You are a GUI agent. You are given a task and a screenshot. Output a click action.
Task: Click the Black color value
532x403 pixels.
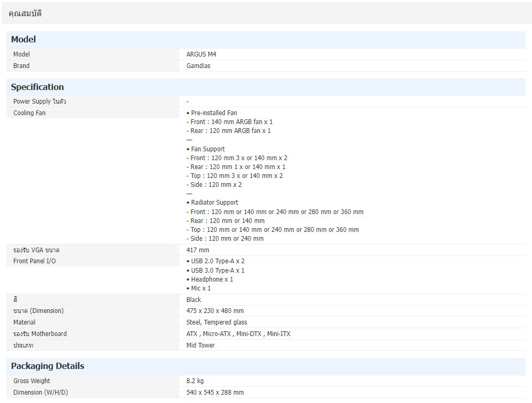(x=194, y=300)
